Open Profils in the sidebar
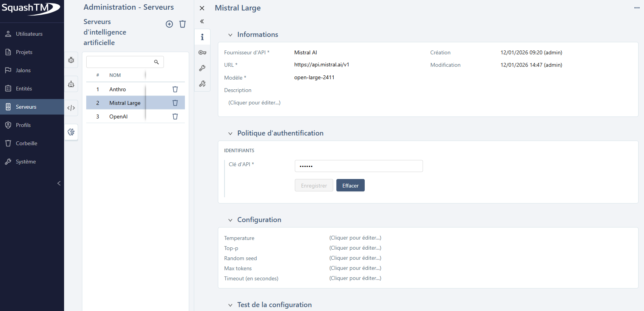The width and height of the screenshot is (644, 311). 32,125
